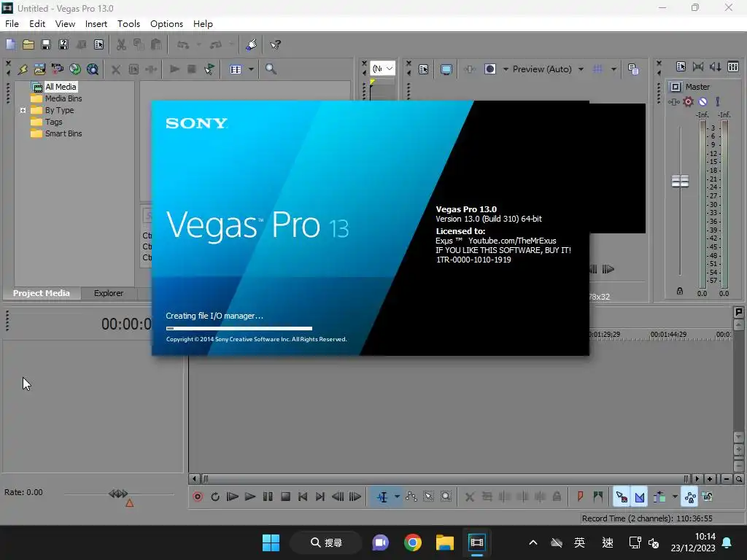Open the Split Screen View dropdown arrow
The width and height of the screenshot is (747, 560).
pos(506,69)
